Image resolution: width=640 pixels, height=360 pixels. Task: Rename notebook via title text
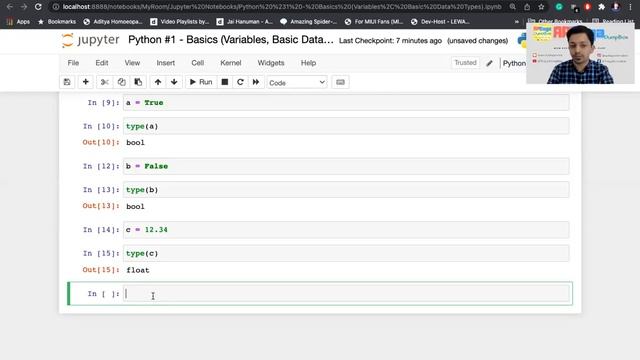click(231, 40)
